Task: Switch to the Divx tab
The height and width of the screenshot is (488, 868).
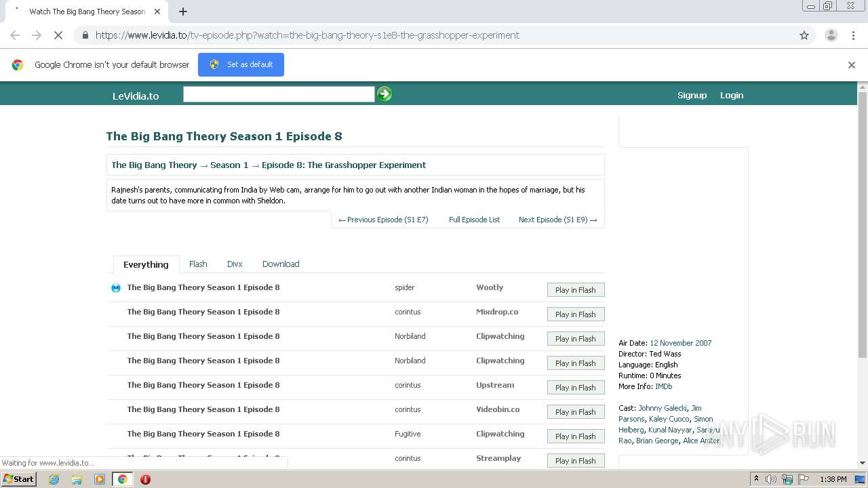Action: tap(235, 264)
